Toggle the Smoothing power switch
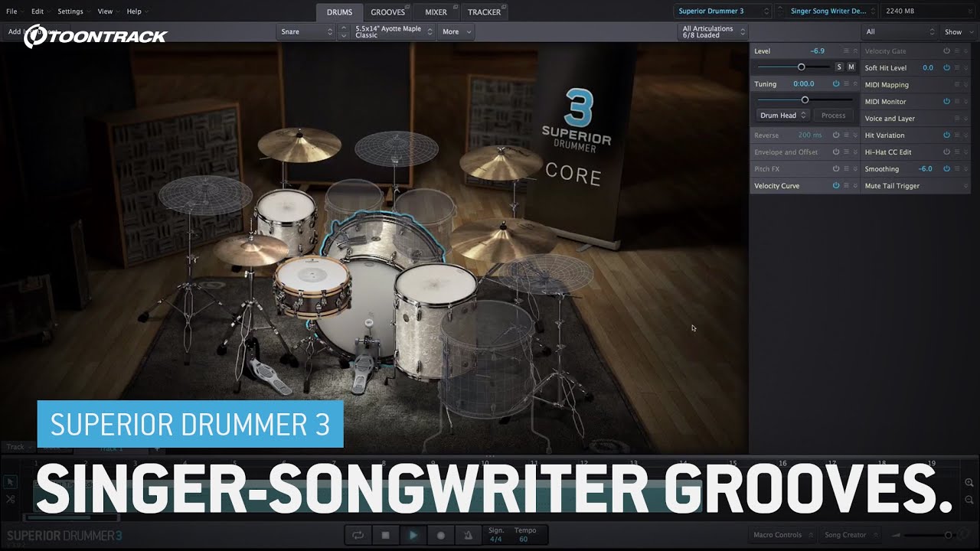 tap(946, 169)
